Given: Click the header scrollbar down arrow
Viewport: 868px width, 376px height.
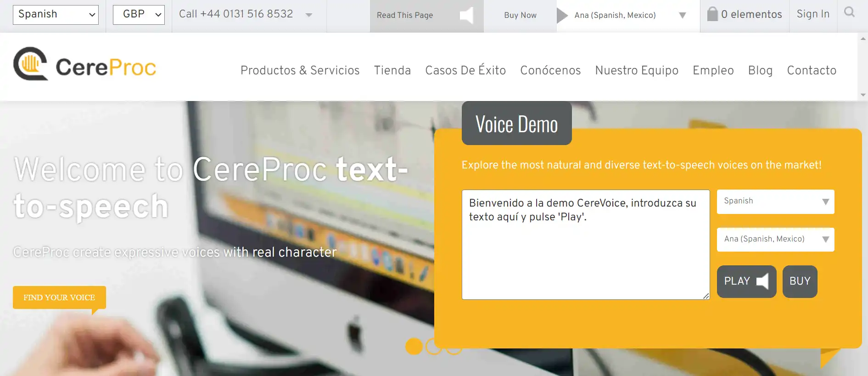Looking at the screenshot, I should click(863, 95).
